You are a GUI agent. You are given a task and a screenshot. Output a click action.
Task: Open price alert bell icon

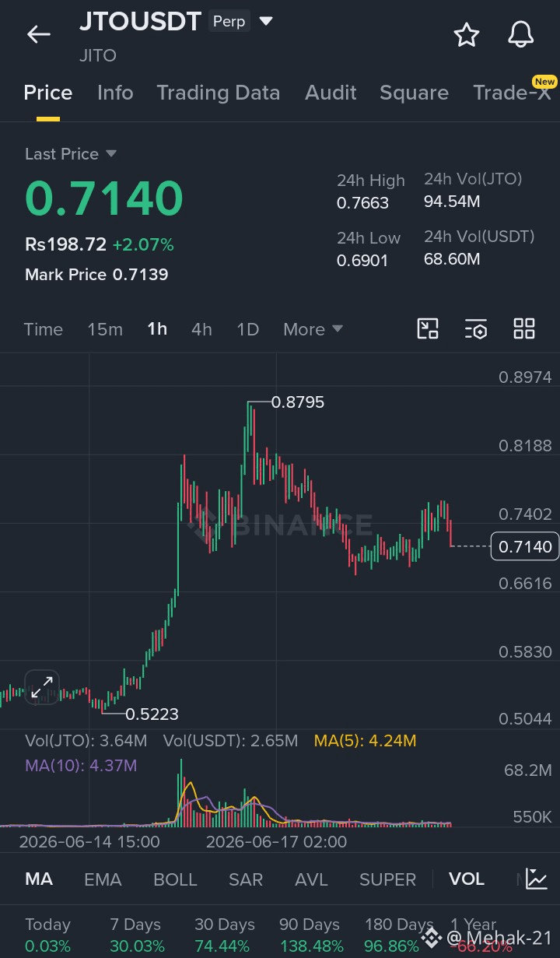pyautogui.click(x=521, y=34)
